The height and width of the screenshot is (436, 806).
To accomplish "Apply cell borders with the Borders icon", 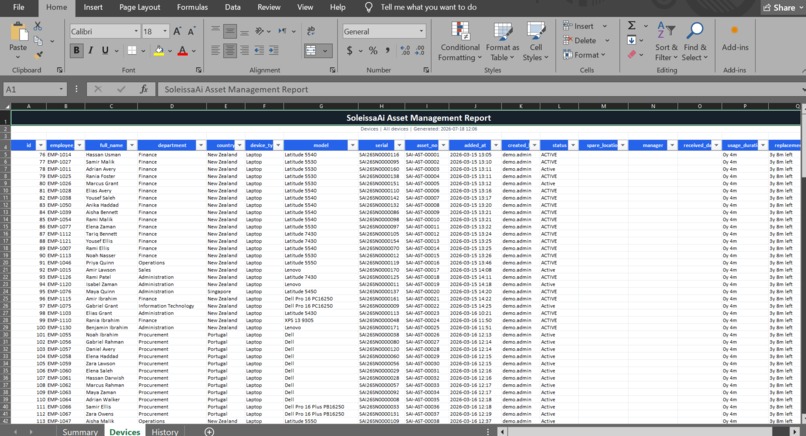I will 132,50.
